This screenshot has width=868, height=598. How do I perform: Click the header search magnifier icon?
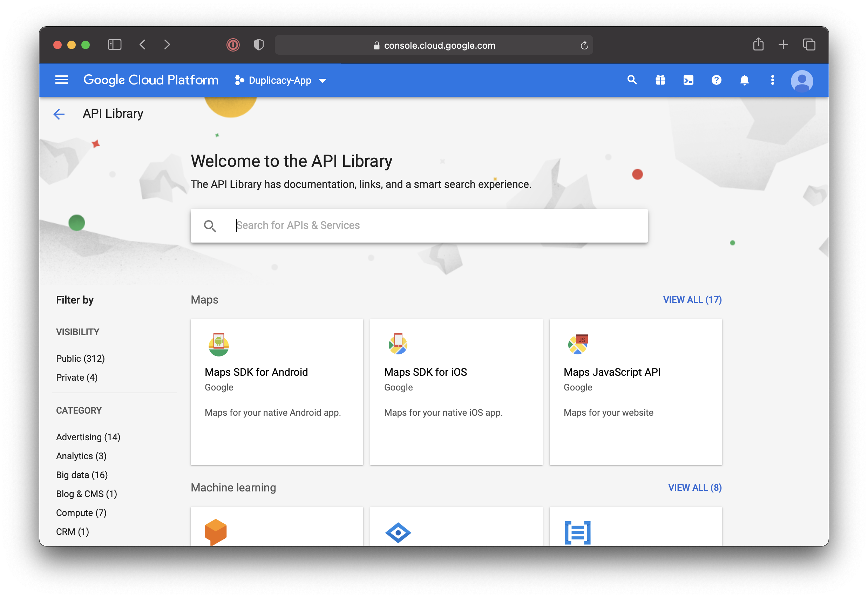point(632,80)
